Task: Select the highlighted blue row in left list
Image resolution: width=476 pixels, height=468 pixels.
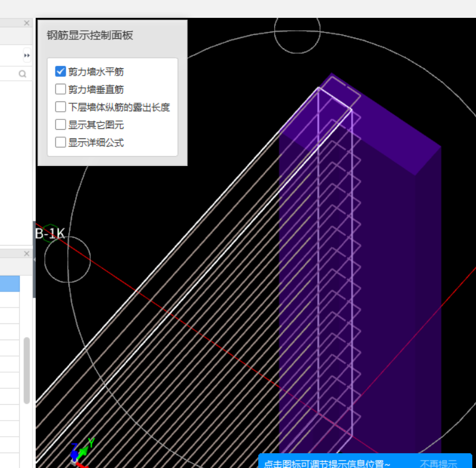Action: [x=10, y=284]
